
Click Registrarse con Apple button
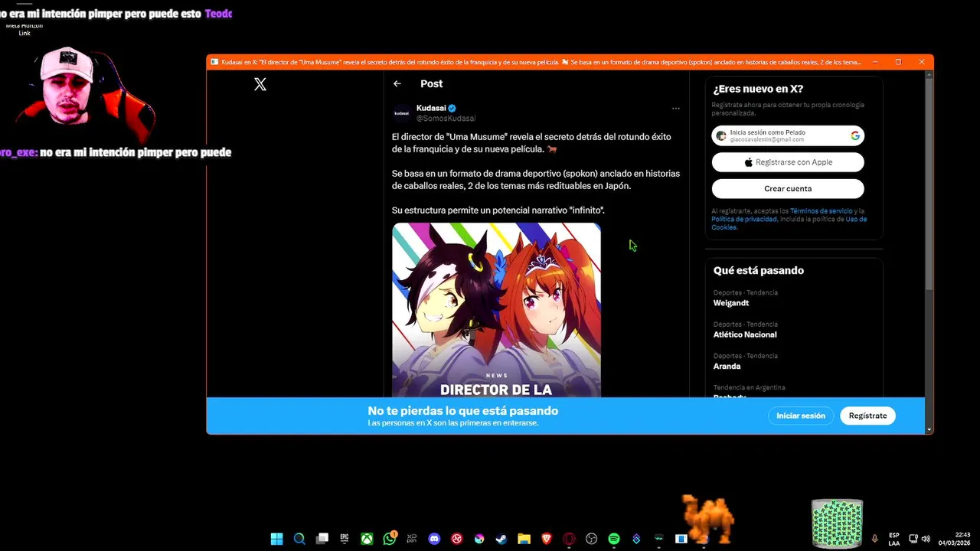click(x=788, y=162)
